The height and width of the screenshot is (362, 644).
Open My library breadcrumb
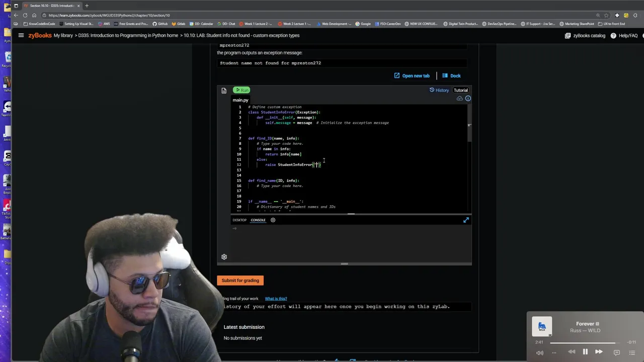click(63, 35)
